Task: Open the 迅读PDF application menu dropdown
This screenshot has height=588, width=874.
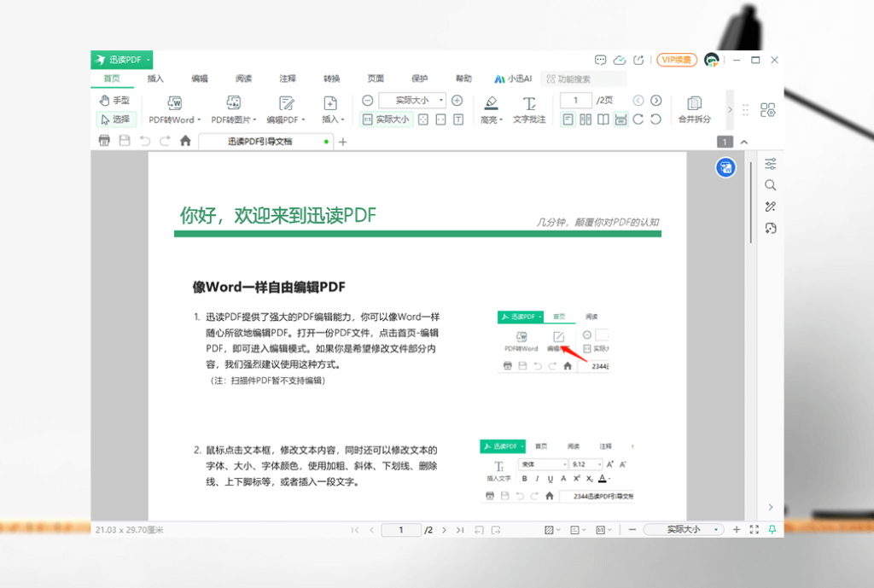Action: [x=122, y=60]
